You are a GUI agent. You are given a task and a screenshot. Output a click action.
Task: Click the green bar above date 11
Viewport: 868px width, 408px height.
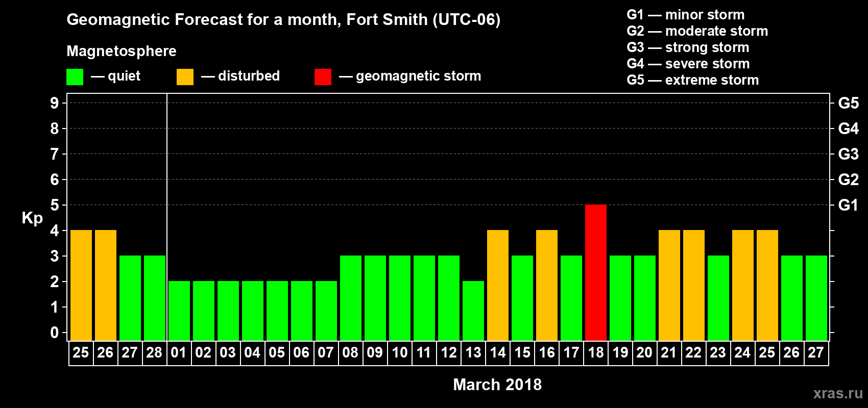point(424,298)
